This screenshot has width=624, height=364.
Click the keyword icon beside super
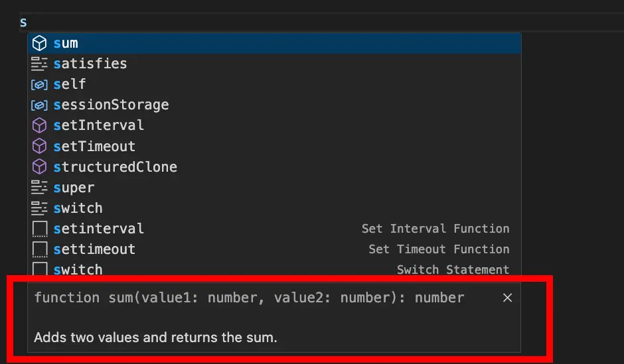(39, 188)
